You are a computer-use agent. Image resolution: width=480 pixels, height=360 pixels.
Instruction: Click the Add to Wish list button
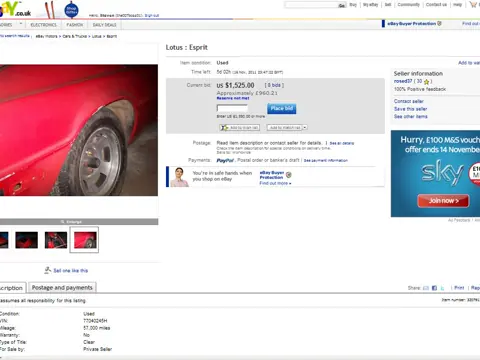239,128
